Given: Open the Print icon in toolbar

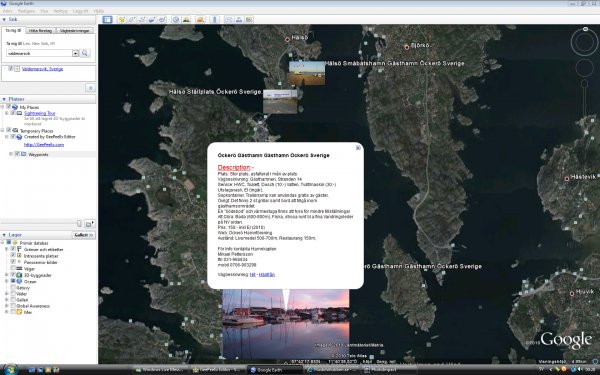Looking at the screenshot, I should [x=239, y=20].
